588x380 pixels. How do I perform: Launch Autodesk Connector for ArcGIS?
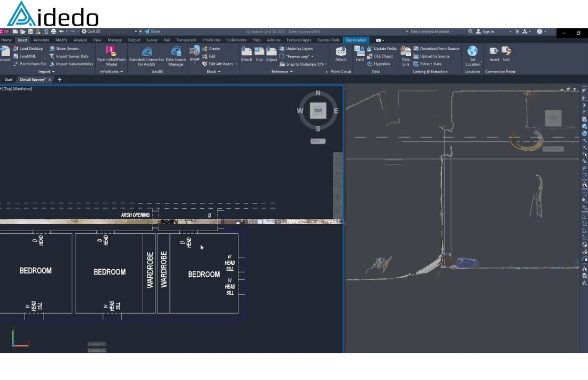point(146,56)
